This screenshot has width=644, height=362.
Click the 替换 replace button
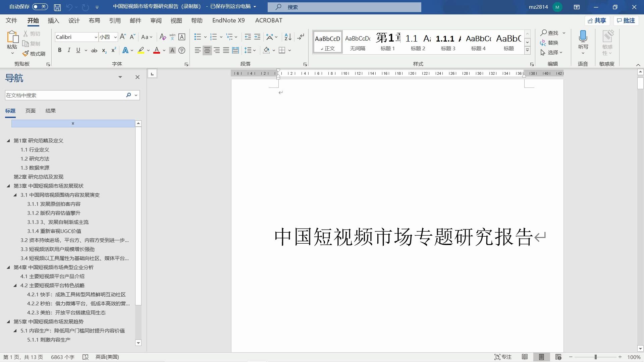tap(549, 43)
